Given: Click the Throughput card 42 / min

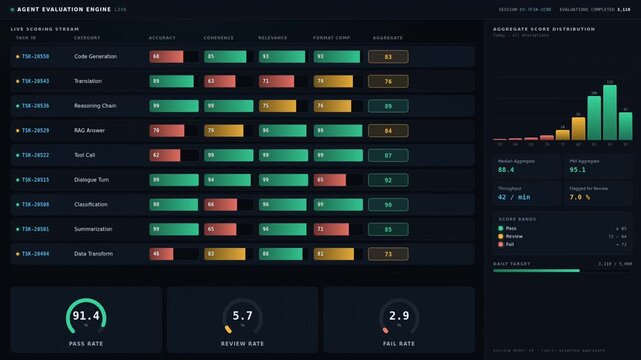Looking at the screenshot, I should click(x=527, y=194).
